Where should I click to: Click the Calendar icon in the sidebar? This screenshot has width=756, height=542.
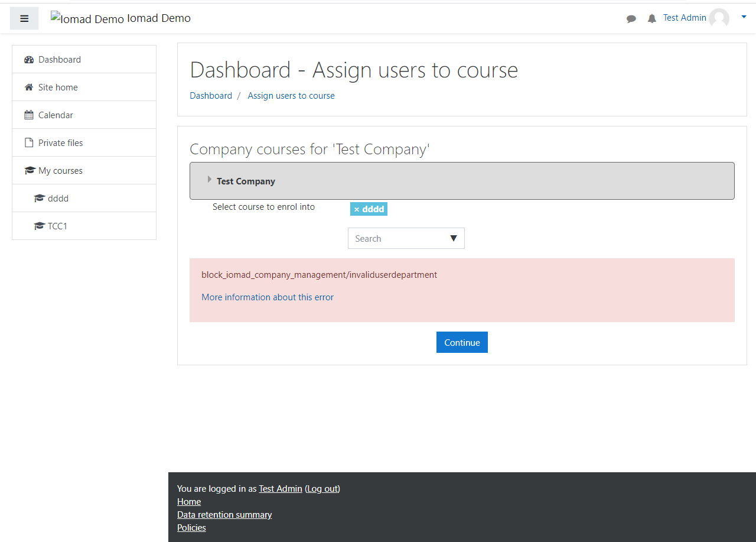tap(28, 115)
